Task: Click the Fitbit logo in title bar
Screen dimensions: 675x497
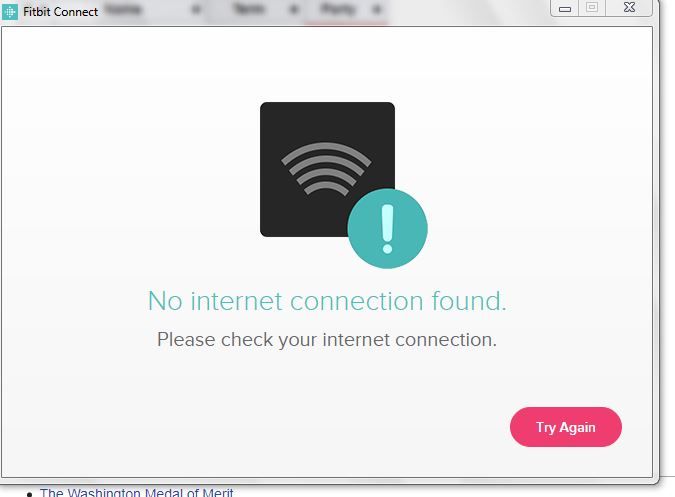Action: tap(9, 12)
